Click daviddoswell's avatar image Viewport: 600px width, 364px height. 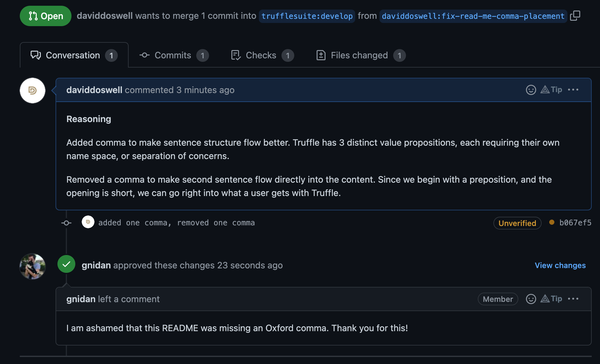pyautogui.click(x=32, y=90)
